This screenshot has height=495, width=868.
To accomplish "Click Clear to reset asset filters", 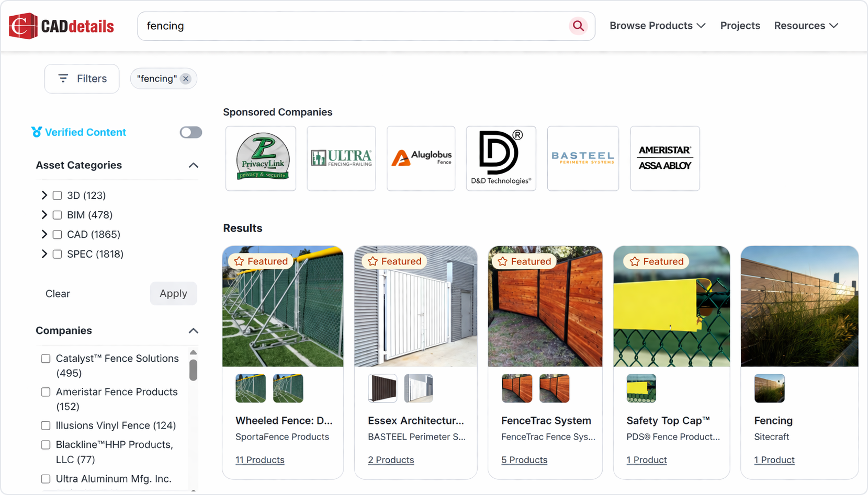I will (x=58, y=294).
